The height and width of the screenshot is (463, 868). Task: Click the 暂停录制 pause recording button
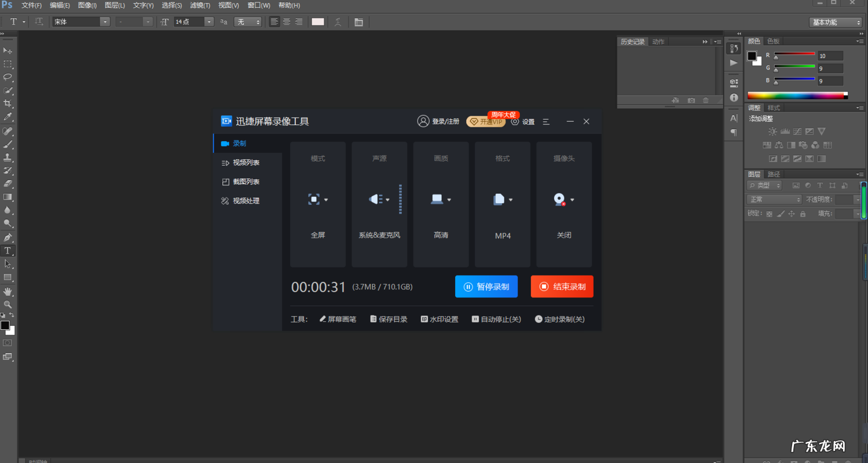[486, 286]
